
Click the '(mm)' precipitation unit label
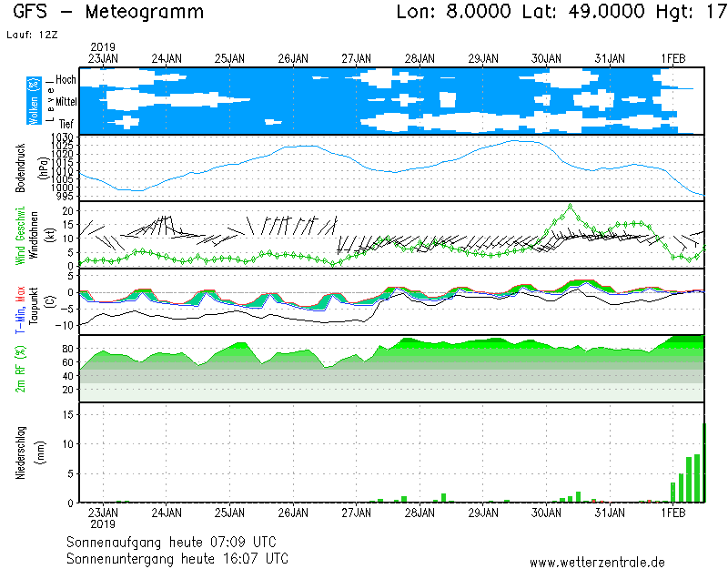(41, 452)
